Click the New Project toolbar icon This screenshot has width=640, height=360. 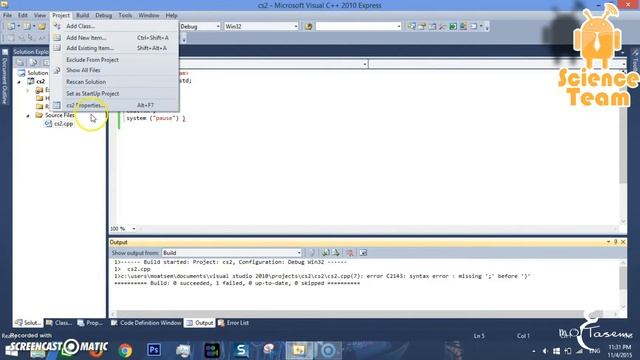tap(11, 27)
